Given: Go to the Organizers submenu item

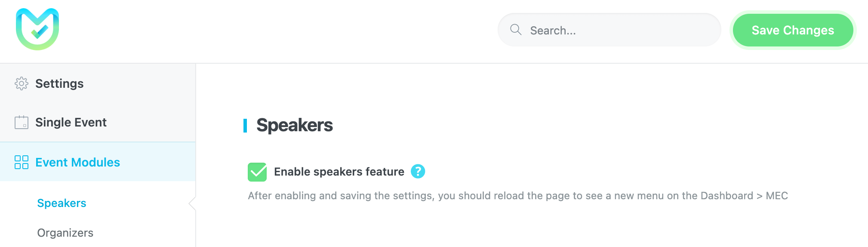Looking at the screenshot, I should tap(65, 233).
